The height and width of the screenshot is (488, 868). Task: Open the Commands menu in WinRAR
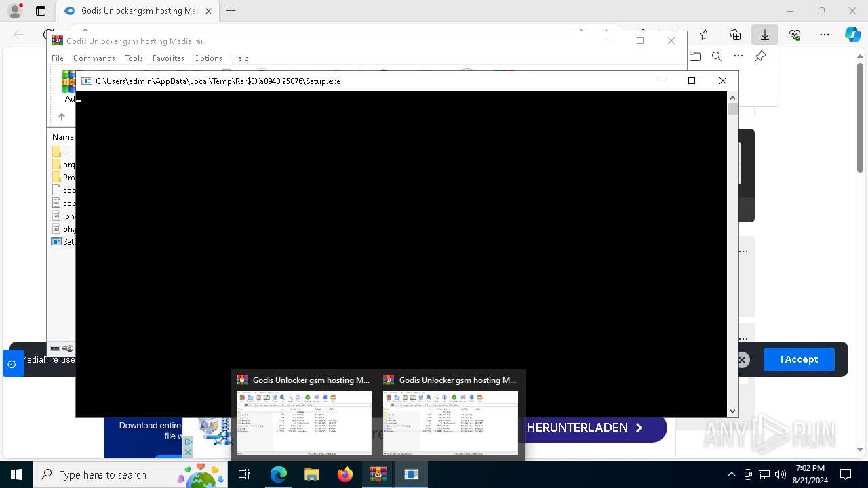[94, 58]
